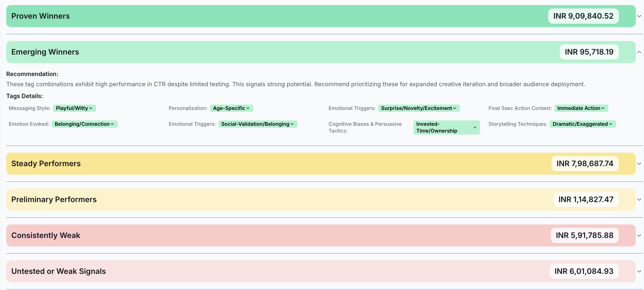Screen dimensions: 644x290
Task: Open the Dramatic/Exaggerated tag dropdown
Action: point(582,124)
